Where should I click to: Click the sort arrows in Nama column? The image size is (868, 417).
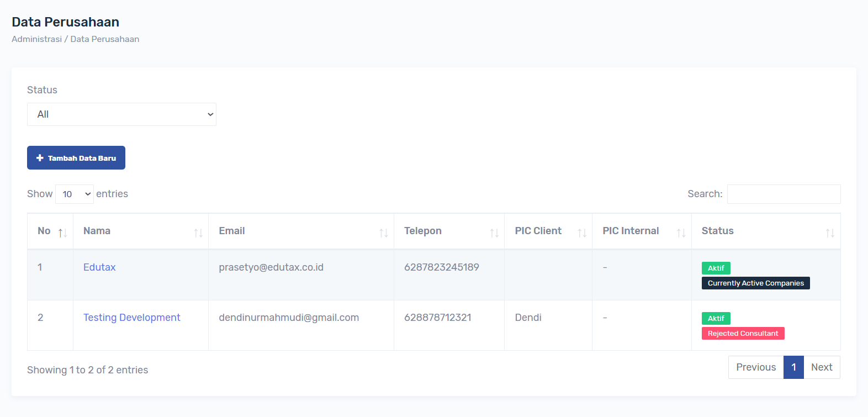tap(198, 233)
